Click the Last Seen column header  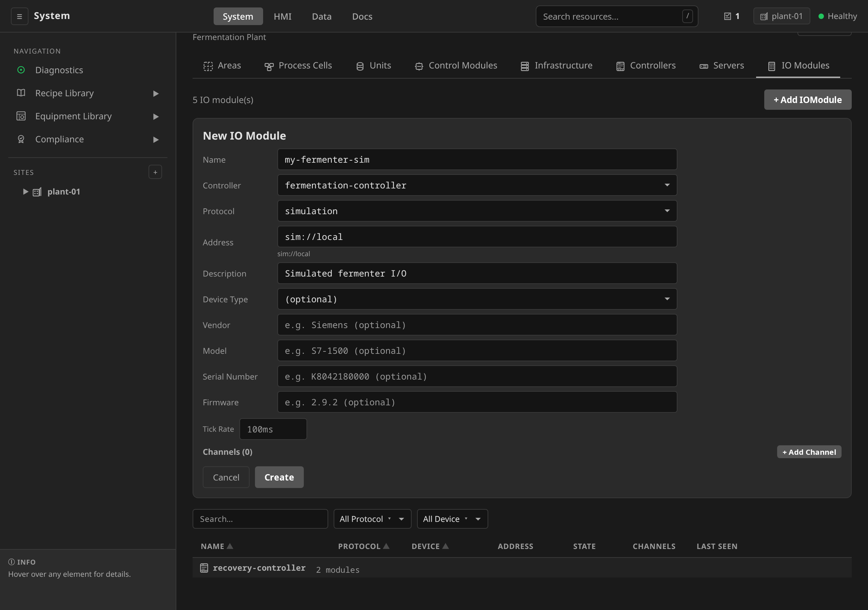[717, 546]
